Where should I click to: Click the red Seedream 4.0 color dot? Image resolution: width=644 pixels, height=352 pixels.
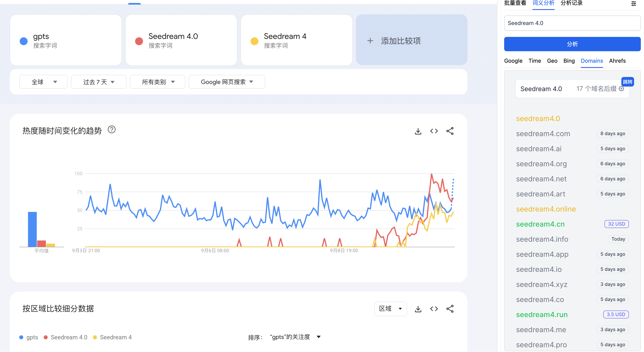[x=139, y=41]
